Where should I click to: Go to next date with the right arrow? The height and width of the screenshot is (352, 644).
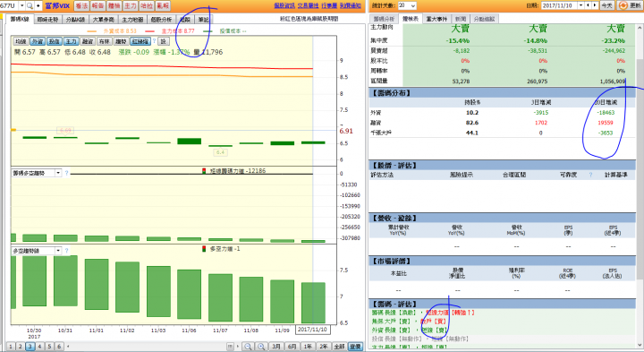click(595, 5)
